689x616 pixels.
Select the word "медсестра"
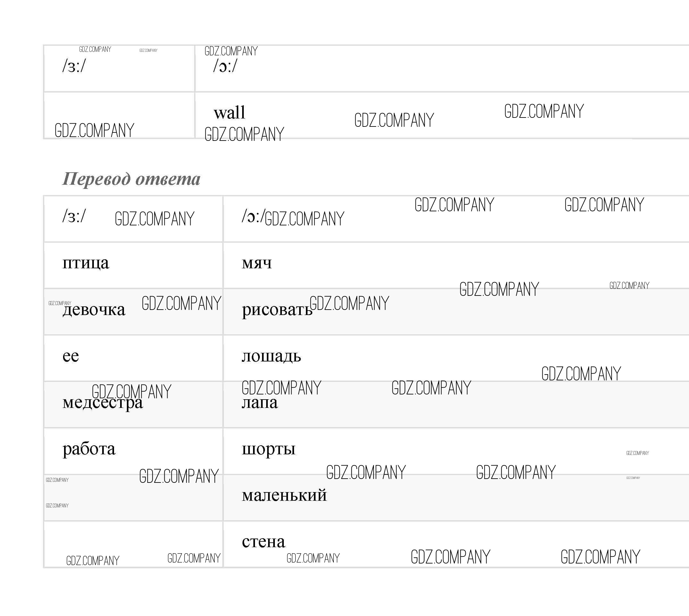point(103,403)
